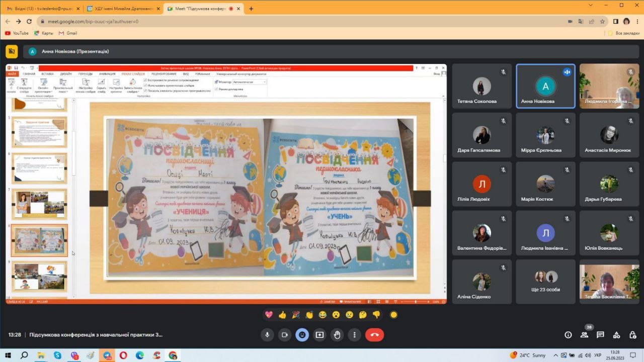This screenshot has width=644, height=362.
Task: Toggle 'Воспроизвести речевое сопровождение' checkbox
Action: click(145, 80)
